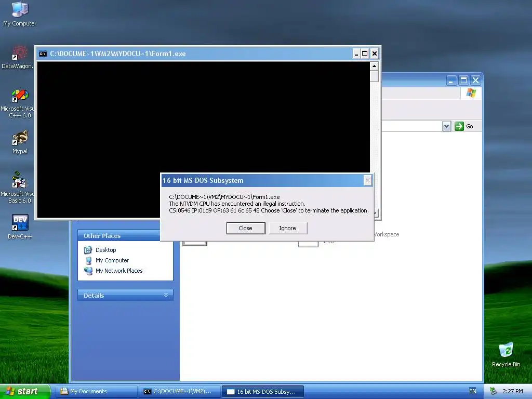Open My Network Places link
The height and width of the screenshot is (399, 532).
(113, 271)
